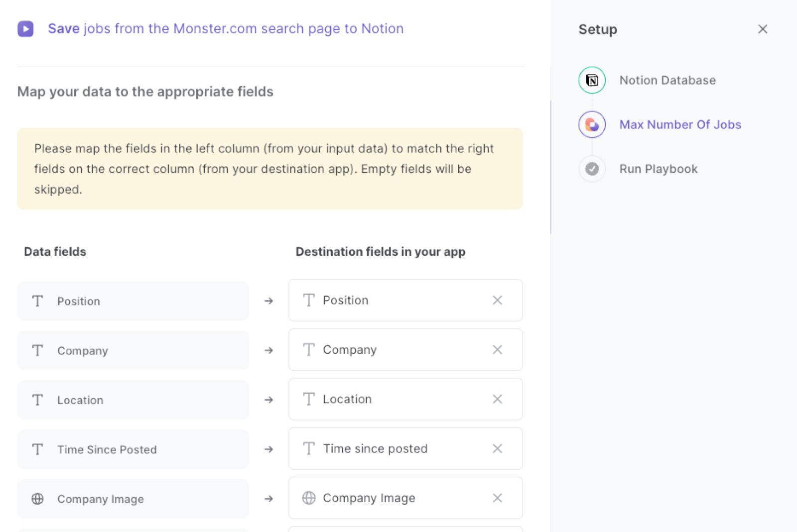Viewport: 797px width, 532px height.
Task: Click the text icon in Company destination field
Action: 309,349
